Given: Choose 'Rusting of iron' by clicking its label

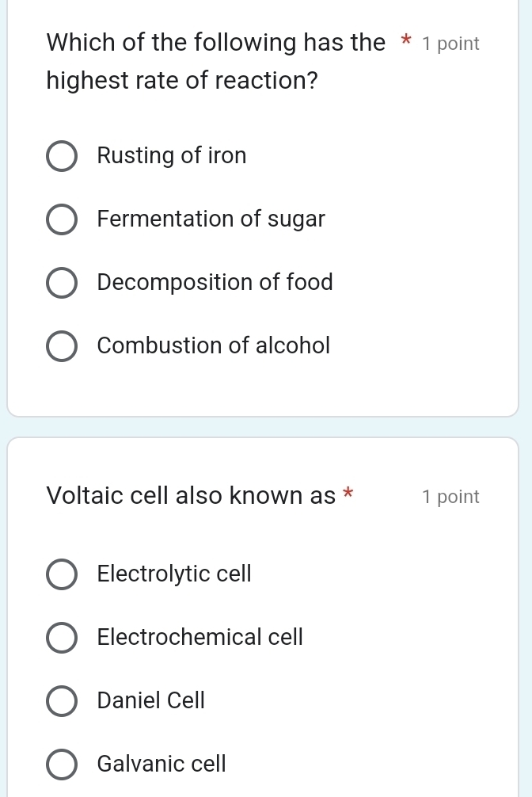Looking at the screenshot, I should tap(171, 156).
